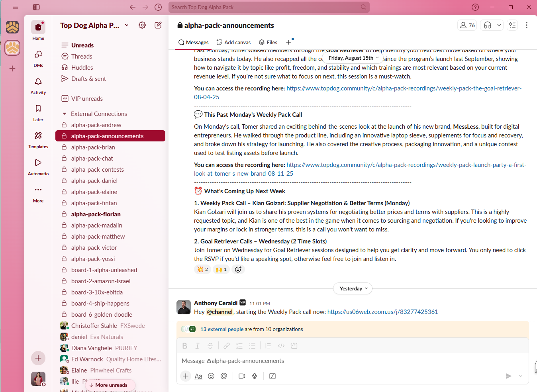Open the AI summary sparkle icon
Image resolution: width=537 pixels, height=392 pixels.
pos(512,25)
